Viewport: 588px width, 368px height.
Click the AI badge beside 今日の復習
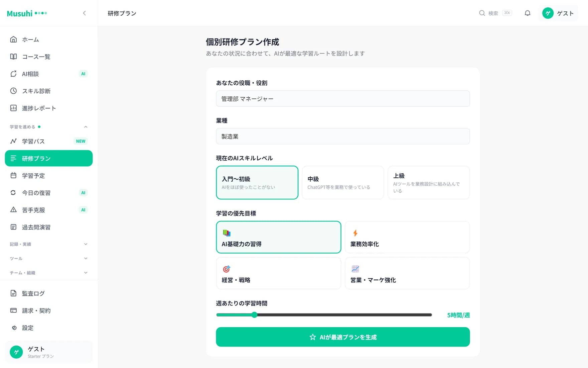pos(83,193)
